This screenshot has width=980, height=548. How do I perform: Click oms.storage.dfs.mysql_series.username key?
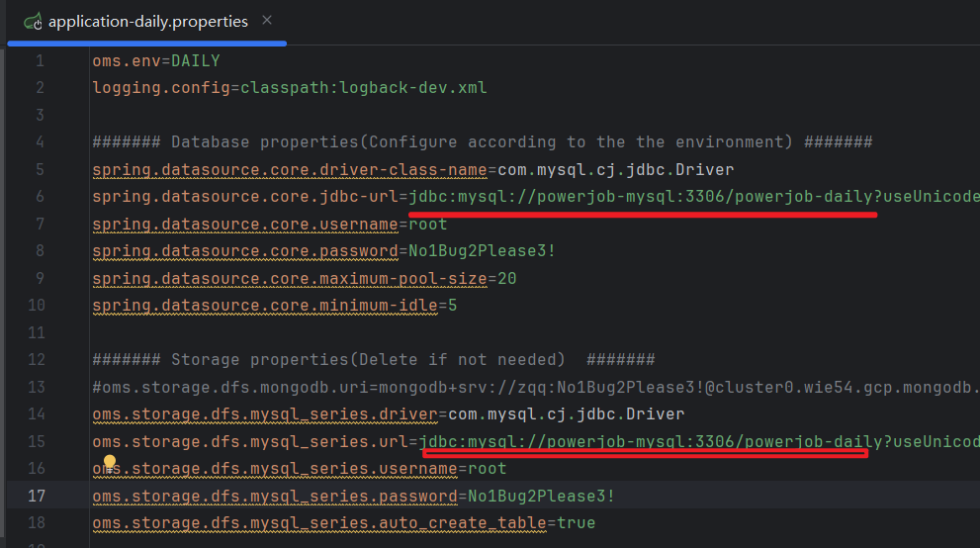(275, 469)
